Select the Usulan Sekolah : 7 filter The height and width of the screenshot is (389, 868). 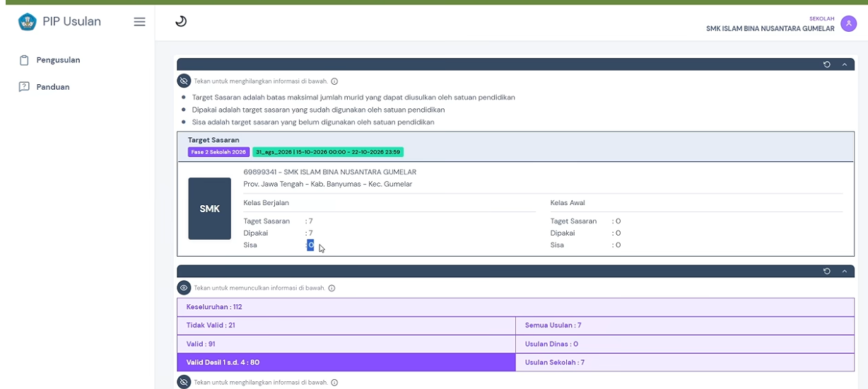coord(685,362)
